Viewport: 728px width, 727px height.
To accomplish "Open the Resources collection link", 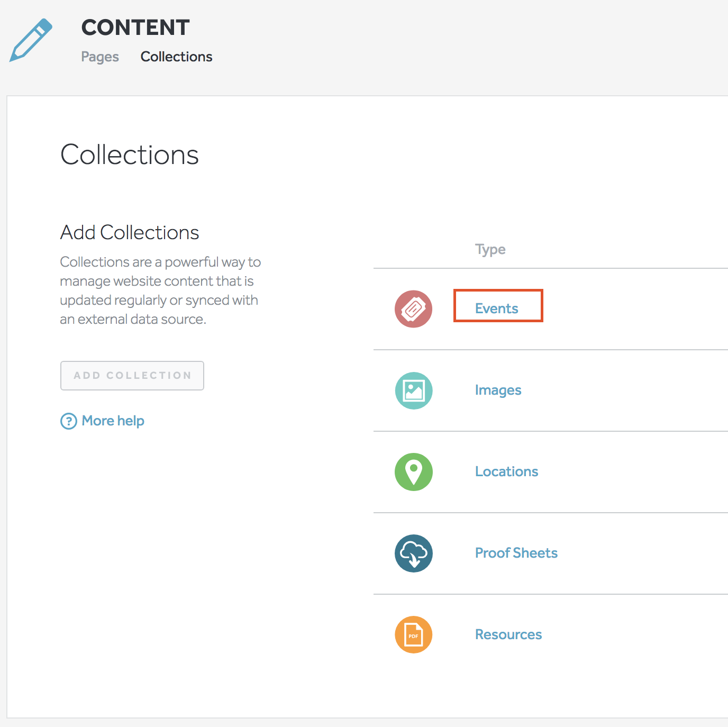I will [x=508, y=634].
